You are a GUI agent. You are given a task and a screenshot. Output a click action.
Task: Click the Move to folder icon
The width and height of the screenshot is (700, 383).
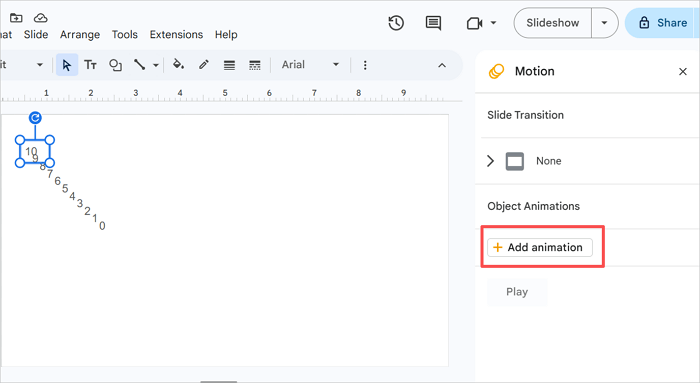coord(16,18)
